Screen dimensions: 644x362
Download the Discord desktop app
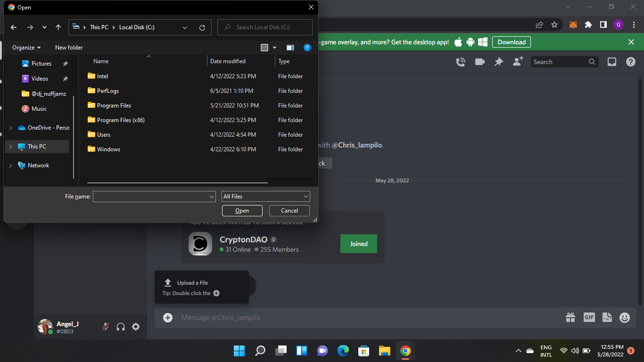[512, 42]
